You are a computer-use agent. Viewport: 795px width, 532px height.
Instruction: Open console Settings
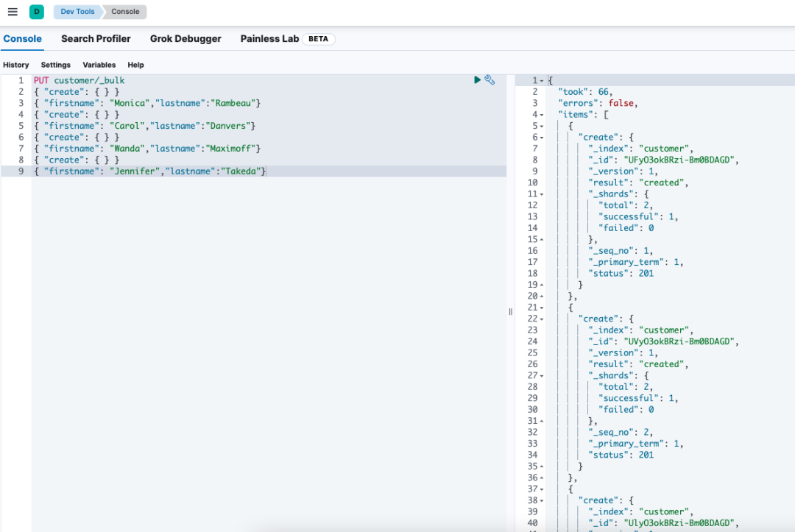56,65
